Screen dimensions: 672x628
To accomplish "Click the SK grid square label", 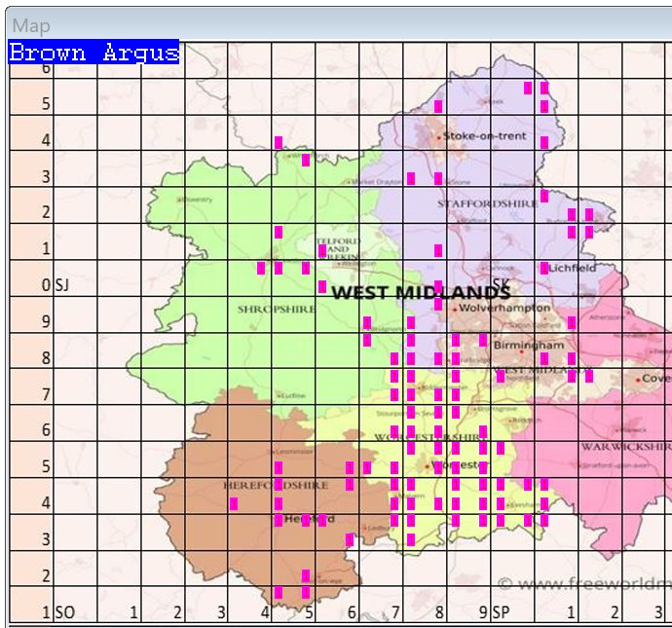I will coord(502,285).
